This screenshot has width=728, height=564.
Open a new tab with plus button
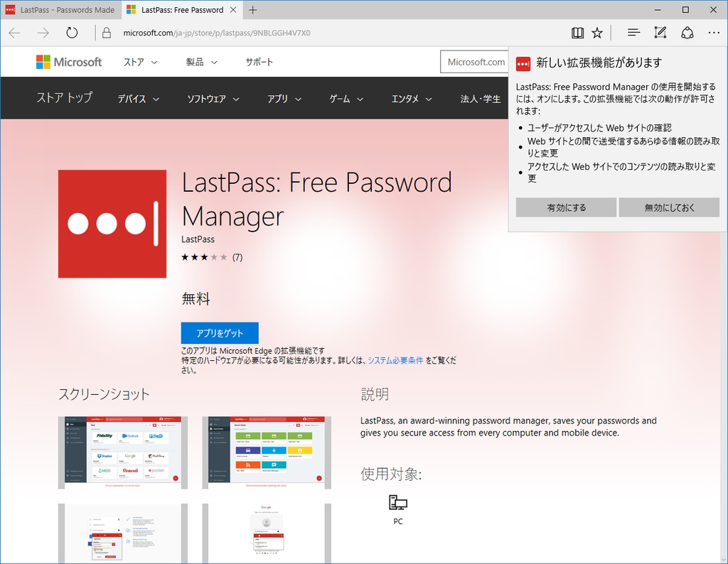tap(252, 10)
